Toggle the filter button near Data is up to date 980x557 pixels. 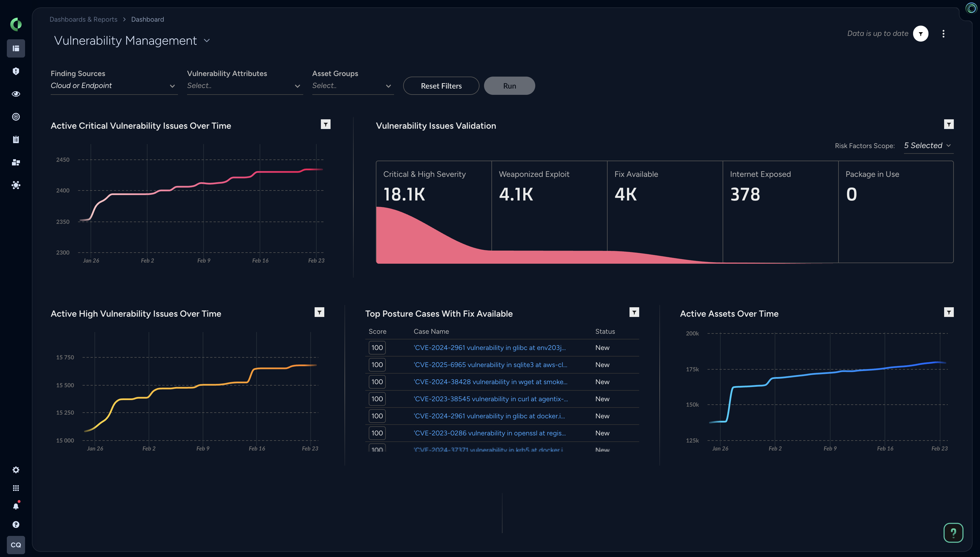[920, 34]
